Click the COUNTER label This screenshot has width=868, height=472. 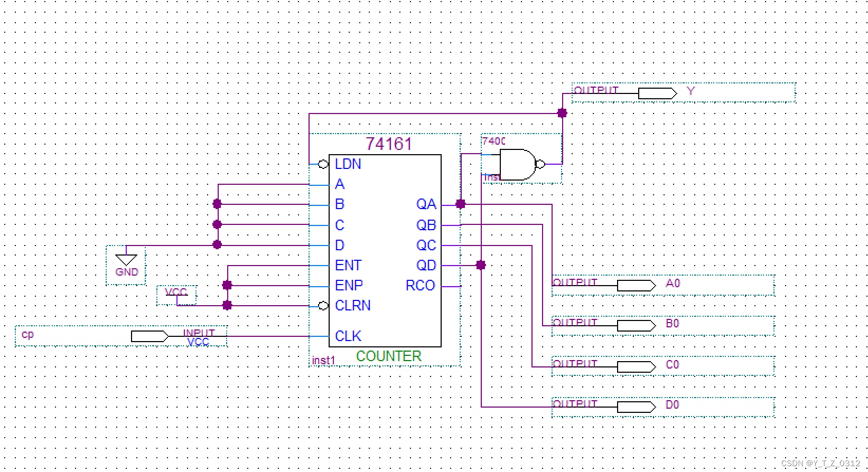pos(389,356)
